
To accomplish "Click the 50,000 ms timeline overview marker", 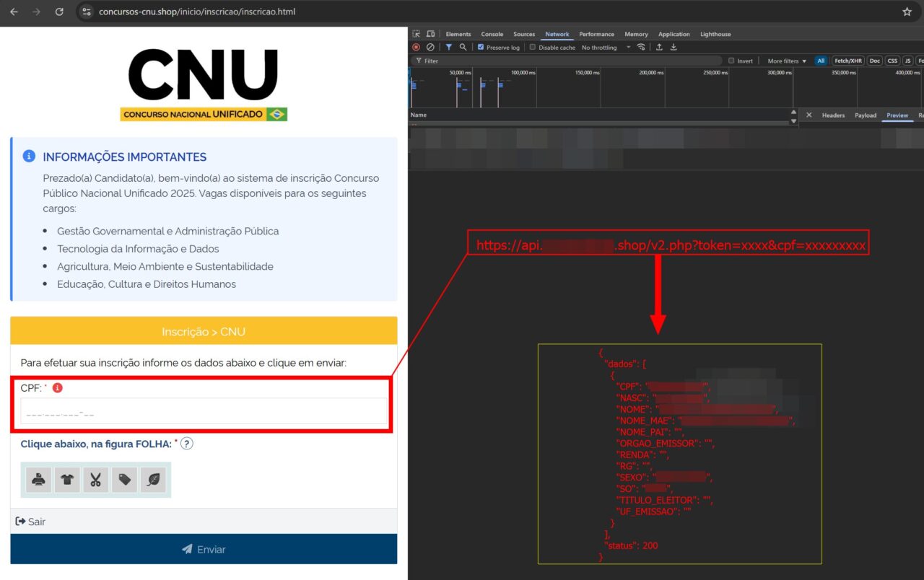I will click(x=459, y=73).
